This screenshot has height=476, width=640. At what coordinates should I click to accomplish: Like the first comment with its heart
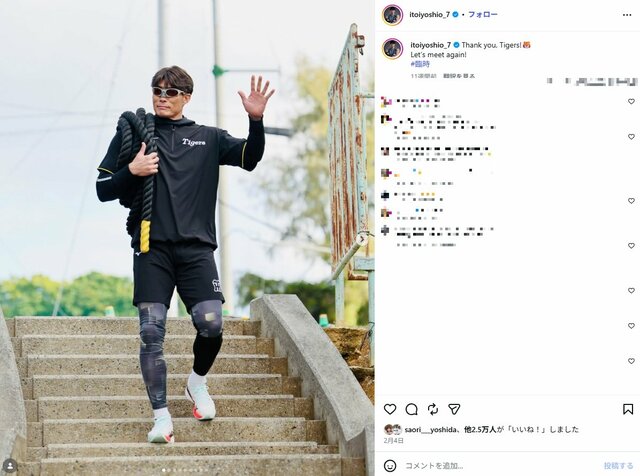[x=631, y=101]
